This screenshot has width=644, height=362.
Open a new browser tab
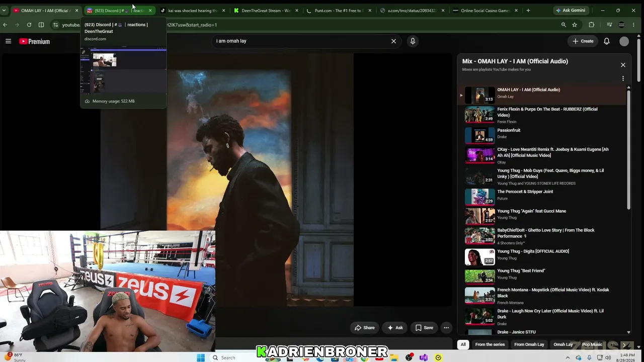coord(528,10)
